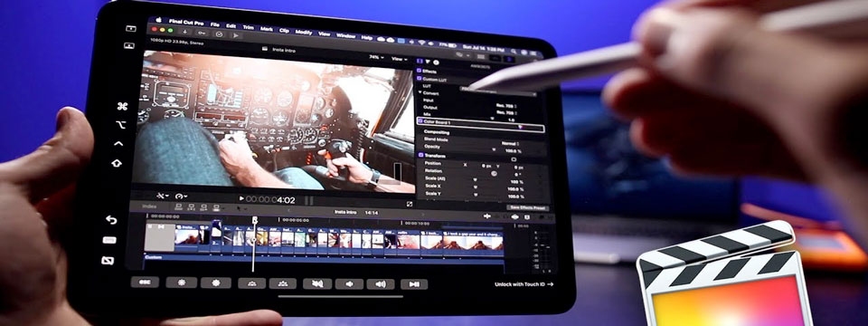This screenshot has width=868, height=326.
Task: Open the Edit menu
Action: tap(231, 26)
